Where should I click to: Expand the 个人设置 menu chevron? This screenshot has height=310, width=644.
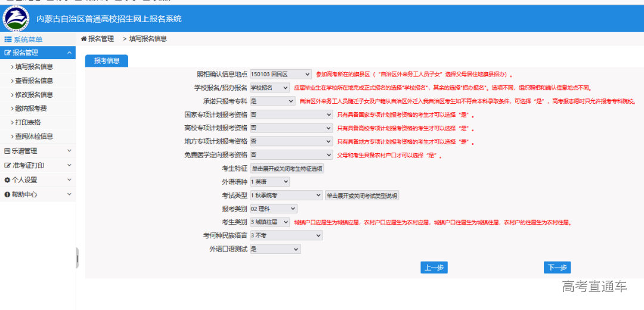click(69, 179)
